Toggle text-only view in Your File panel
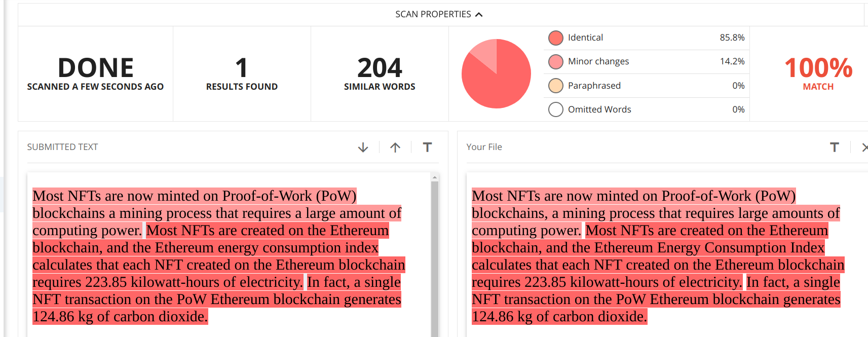The width and height of the screenshot is (868, 337). (834, 147)
